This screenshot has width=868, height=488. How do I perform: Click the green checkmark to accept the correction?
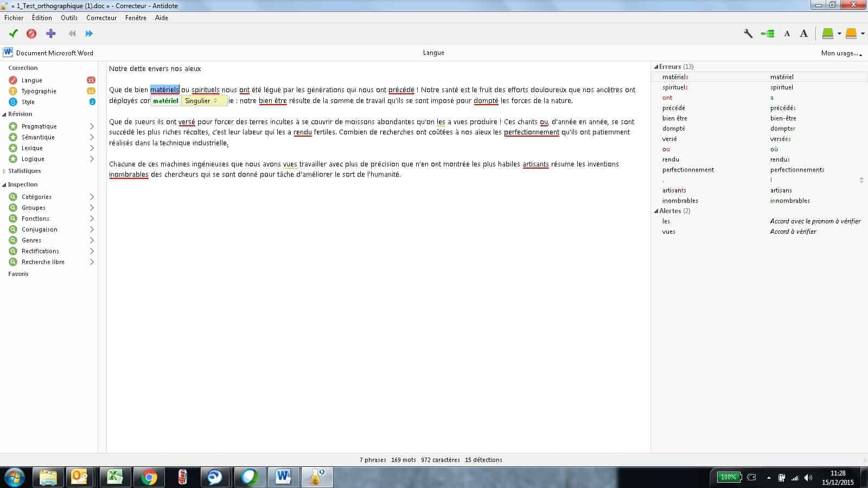[x=14, y=34]
